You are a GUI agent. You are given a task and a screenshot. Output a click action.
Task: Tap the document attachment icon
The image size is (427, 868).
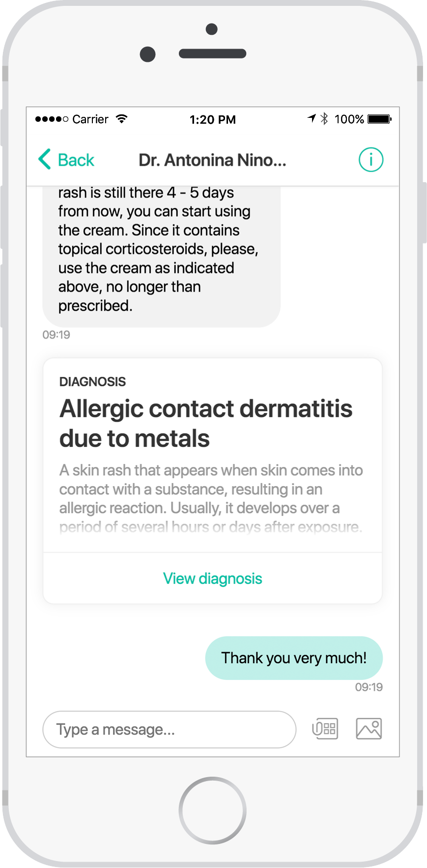click(325, 729)
